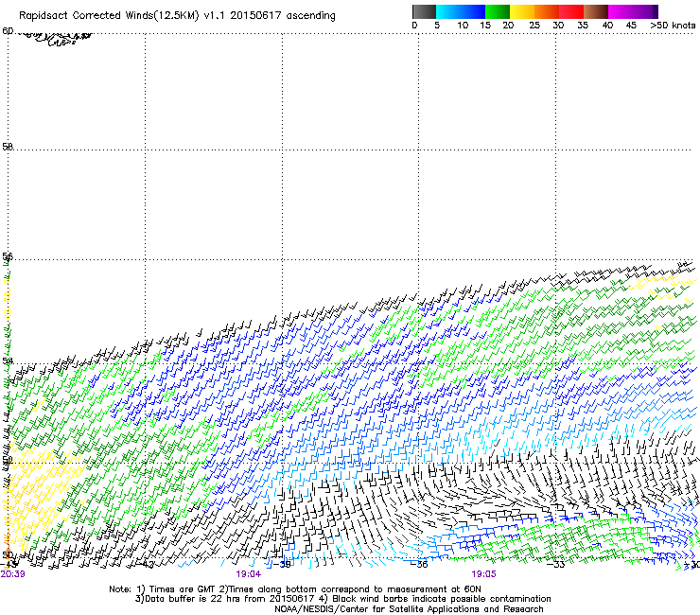Click the ">50 knots" legend label

pos(673,25)
